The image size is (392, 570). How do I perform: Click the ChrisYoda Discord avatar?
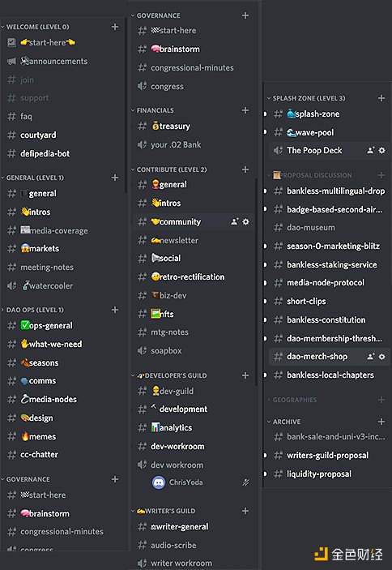click(159, 482)
